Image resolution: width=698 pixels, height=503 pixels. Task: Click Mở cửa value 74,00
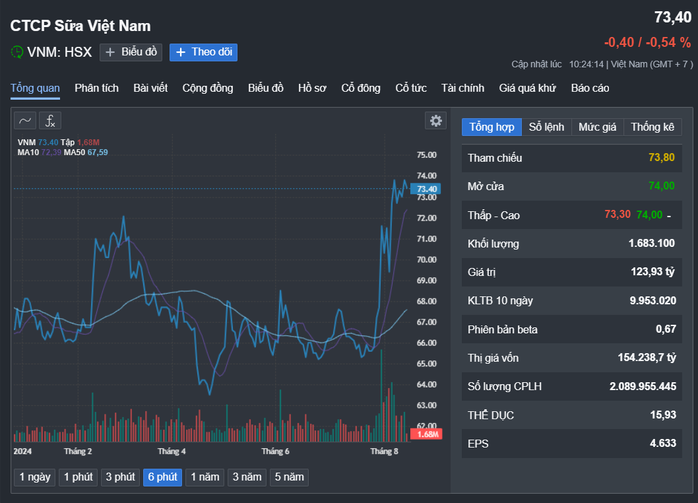point(661,186)
